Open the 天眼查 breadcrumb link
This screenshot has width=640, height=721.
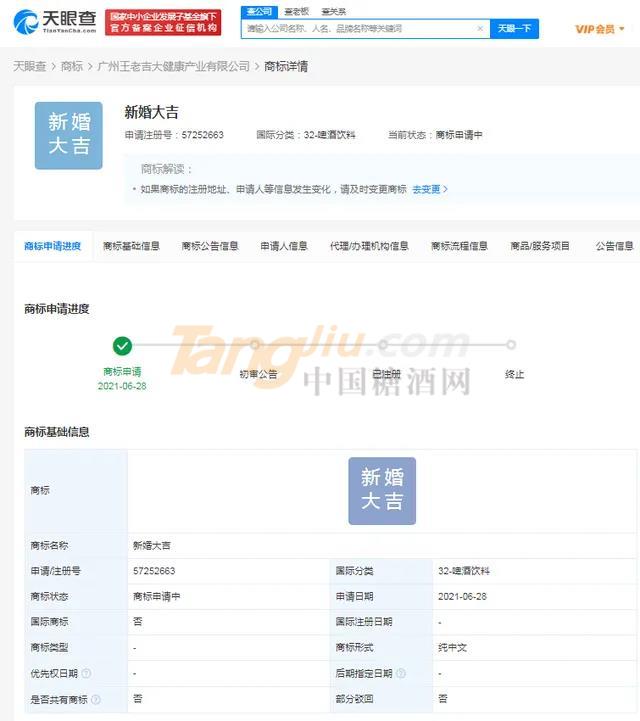pos(30,66)
